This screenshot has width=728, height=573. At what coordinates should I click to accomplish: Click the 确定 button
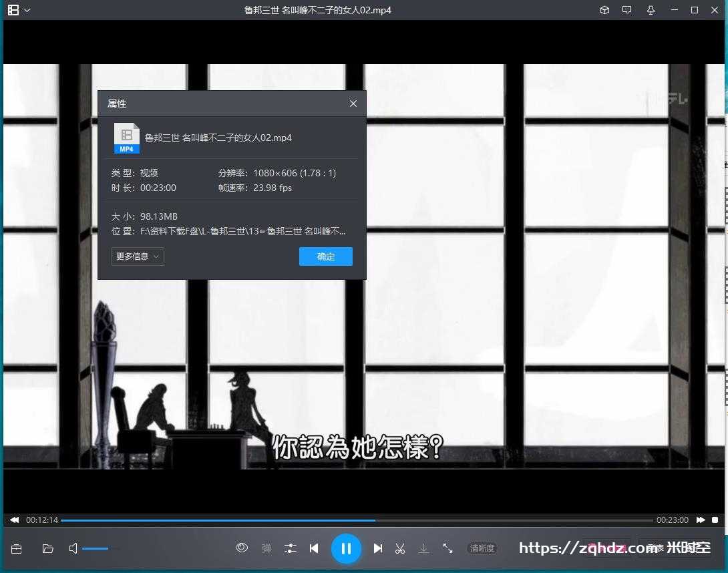(325, 256)
